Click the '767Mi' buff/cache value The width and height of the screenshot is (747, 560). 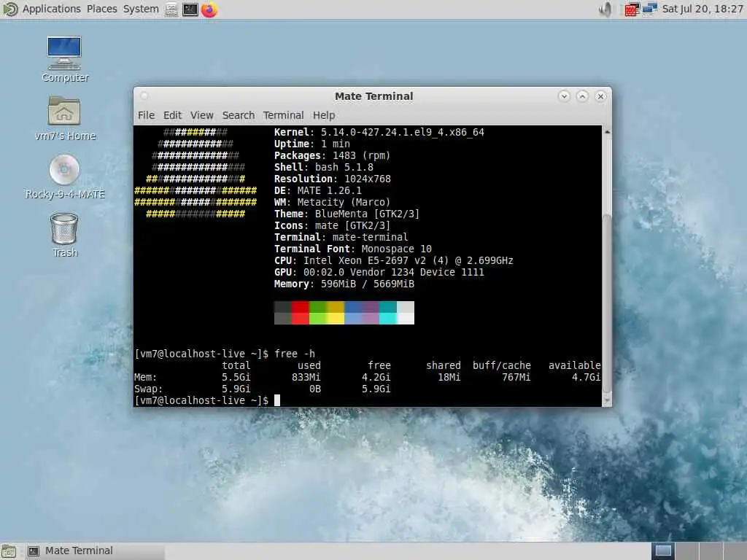[x=516, y=377]
